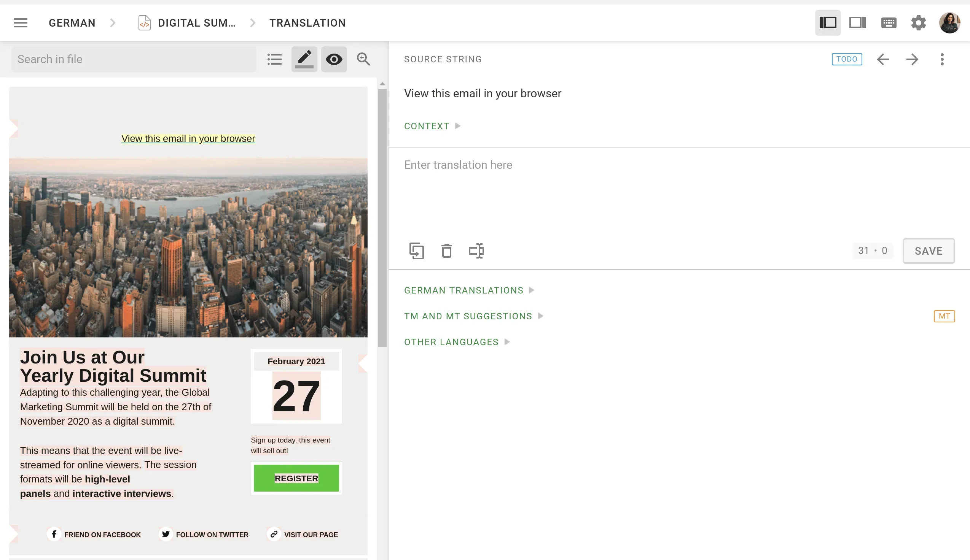Open the editor settings gear

coord(919,23)
